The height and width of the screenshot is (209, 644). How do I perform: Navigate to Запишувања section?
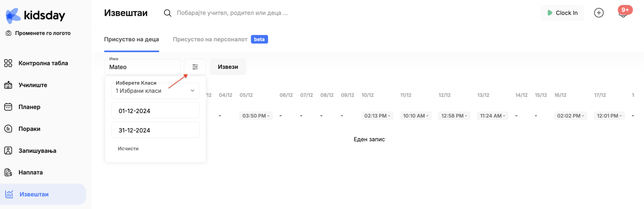pos(37,151)
